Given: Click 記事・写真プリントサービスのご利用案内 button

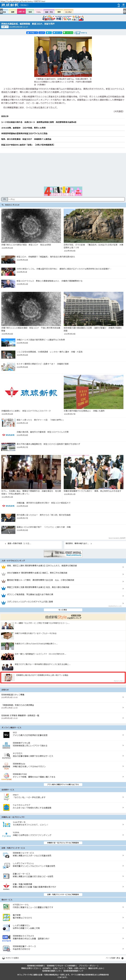Looking at the screenshot, I should [x=63, y=894].
